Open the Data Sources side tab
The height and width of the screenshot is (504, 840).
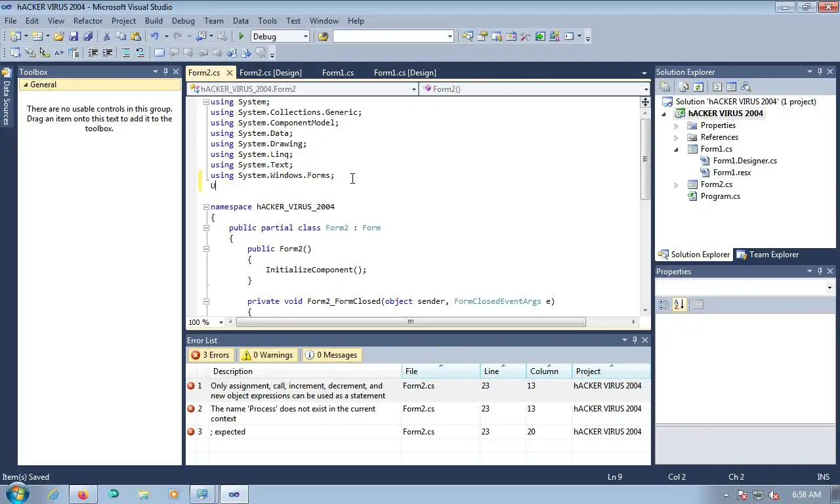coord(6,97)
